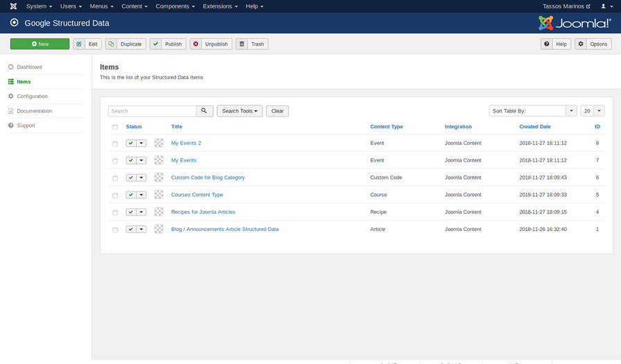This screenshot has width=621, height=364.
Task: Open the Components menu
Action: pos(175,6)
